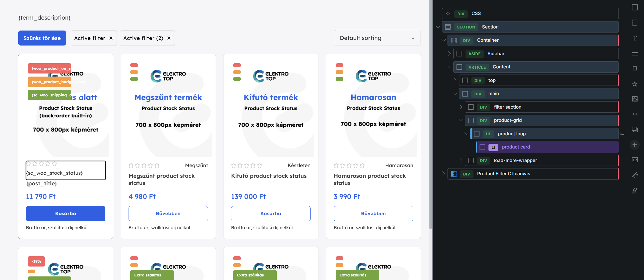Click the section layout icon beside Section
Image resolution: width=644 pixels, height=280 pixels.
(448, 27)
